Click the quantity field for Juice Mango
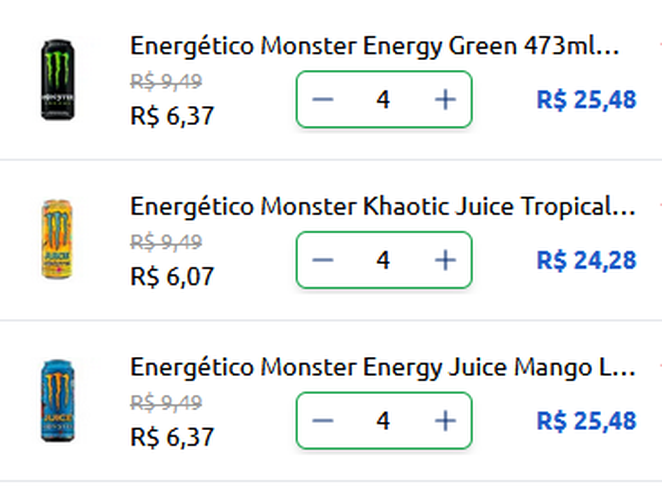This screenshot has width=662, height=500. 383,421
